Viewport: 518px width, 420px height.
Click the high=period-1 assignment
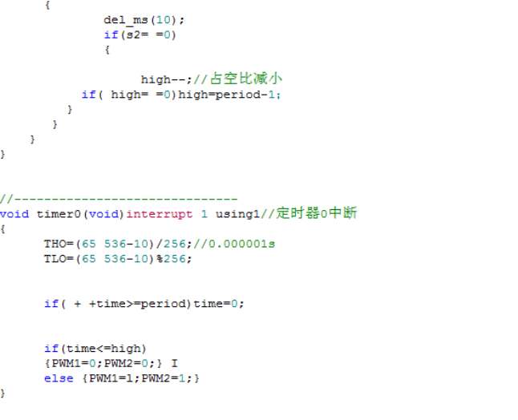[229, 95]
